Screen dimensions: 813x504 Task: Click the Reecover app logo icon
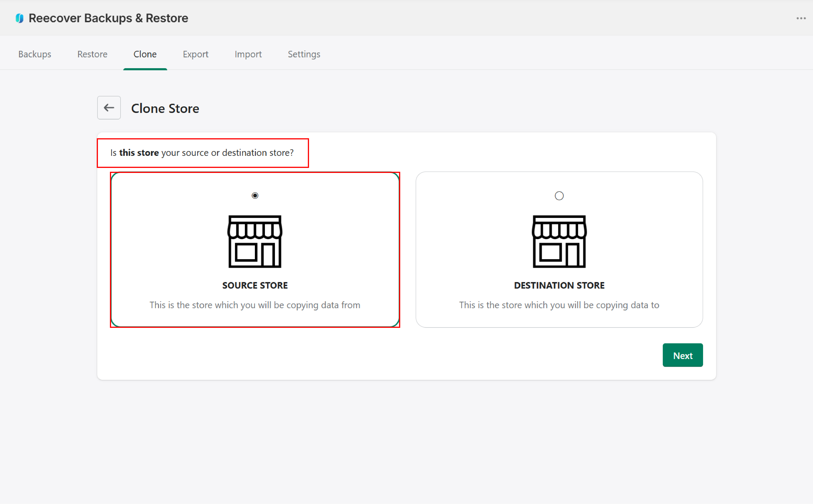pos(20,18)
